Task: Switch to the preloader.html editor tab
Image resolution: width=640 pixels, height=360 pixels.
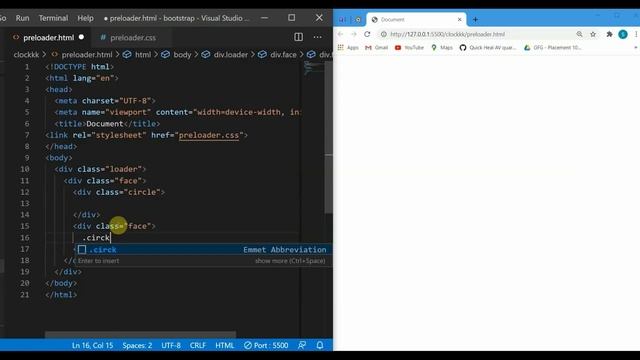Action: (x=49, y=38)
